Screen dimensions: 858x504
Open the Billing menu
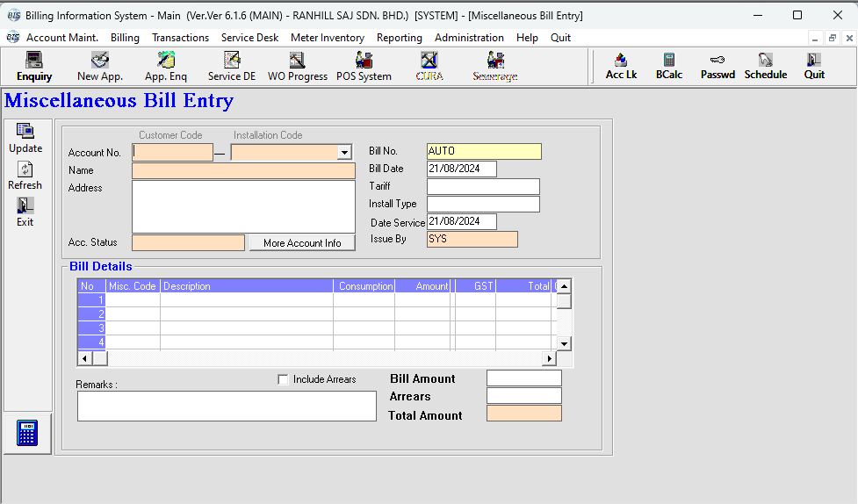125,38
